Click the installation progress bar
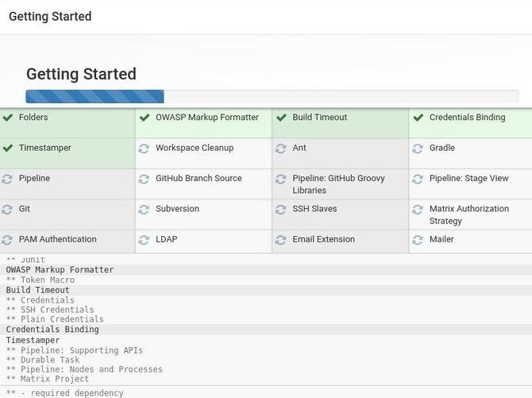The height and width of the screenshot is (398, 532). [x=272, y=97]
